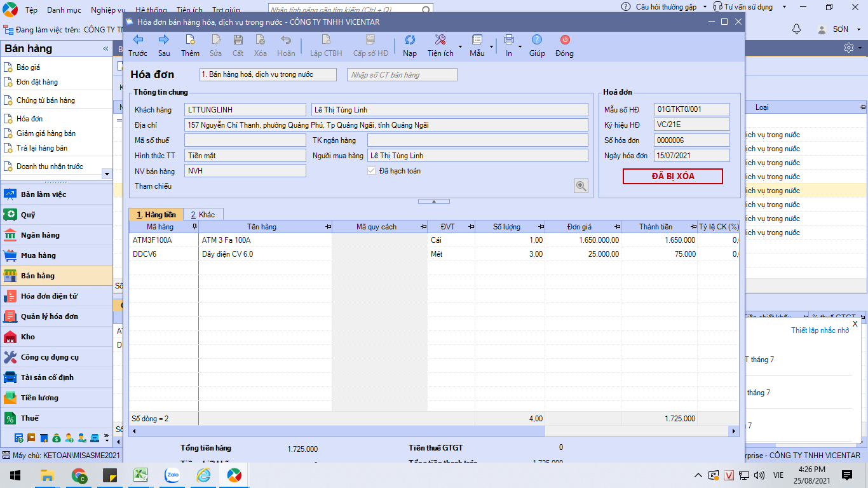Open Giảm giá hàng bán in sidebar
This screenshot has width=868, height=488.
tap(46, 133)
